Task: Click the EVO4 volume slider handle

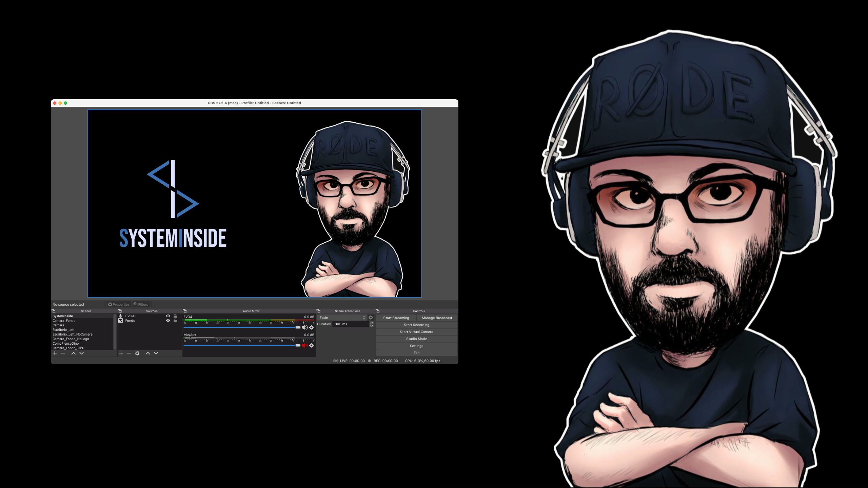Action: (x=298, y=327)
